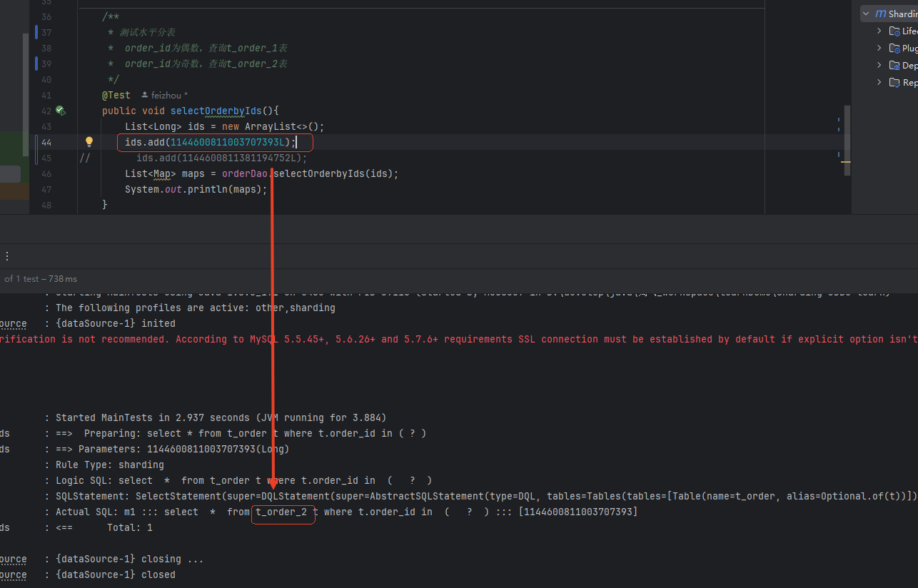
Task: Click line number 37 in the gutter
Action: [46, 32]
